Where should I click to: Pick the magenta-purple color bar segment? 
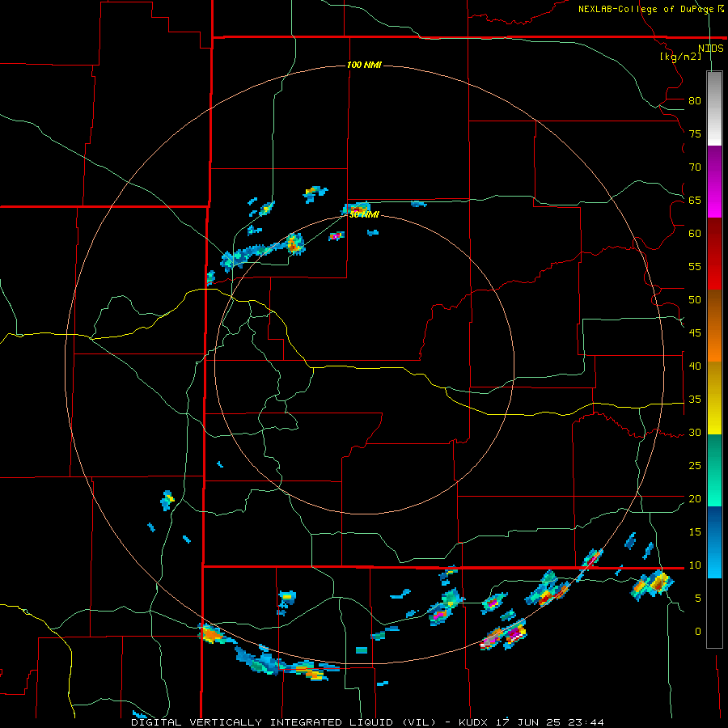pos(714,181)
